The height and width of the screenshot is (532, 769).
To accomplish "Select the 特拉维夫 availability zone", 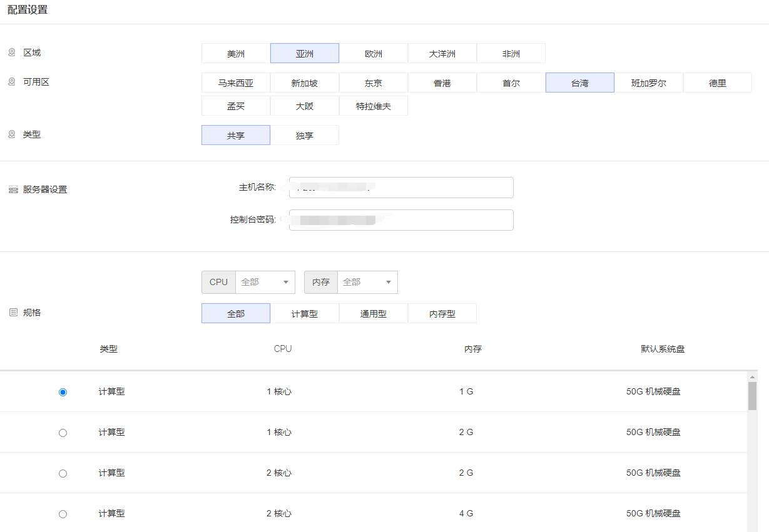I will pos(374,106).
